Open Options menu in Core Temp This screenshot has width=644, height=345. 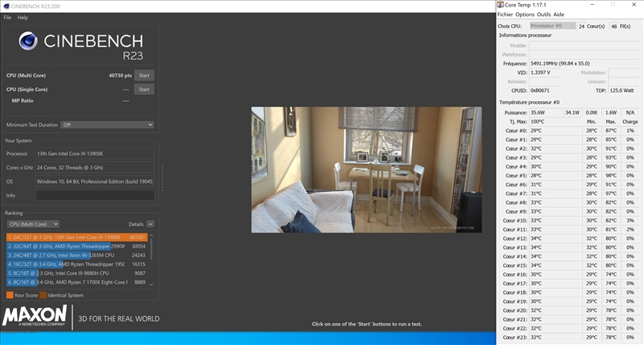(x=525, y=15)
